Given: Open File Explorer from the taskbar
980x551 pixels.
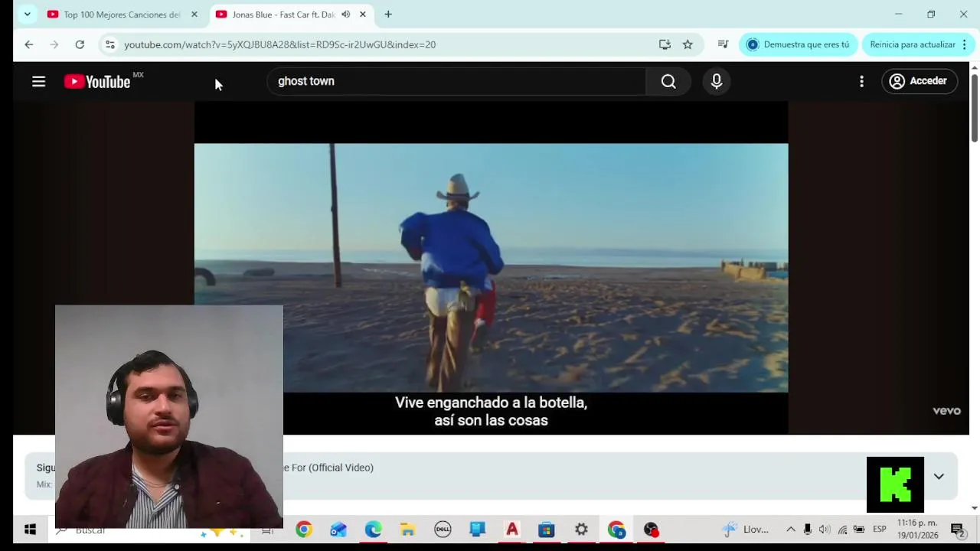Looking at the screenshot, I should tap(407, 530).
